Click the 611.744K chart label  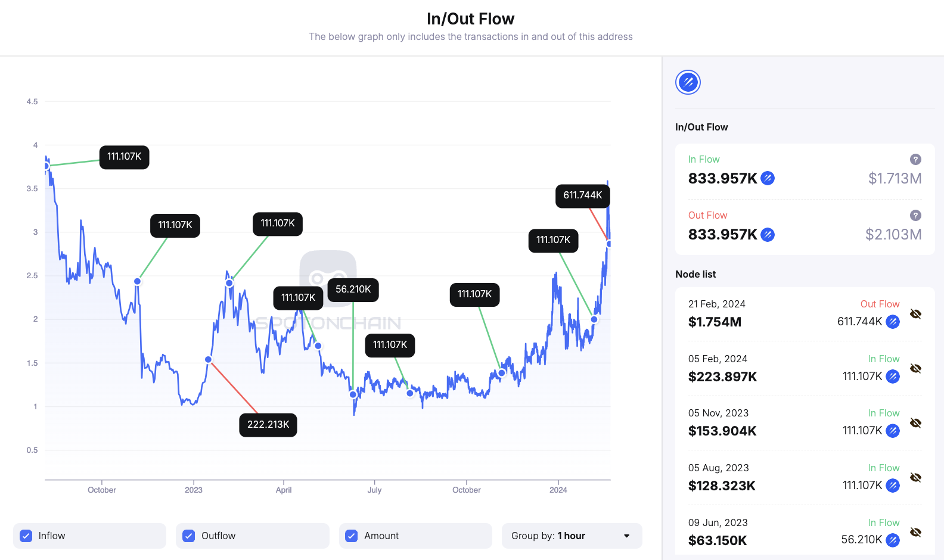582,195
